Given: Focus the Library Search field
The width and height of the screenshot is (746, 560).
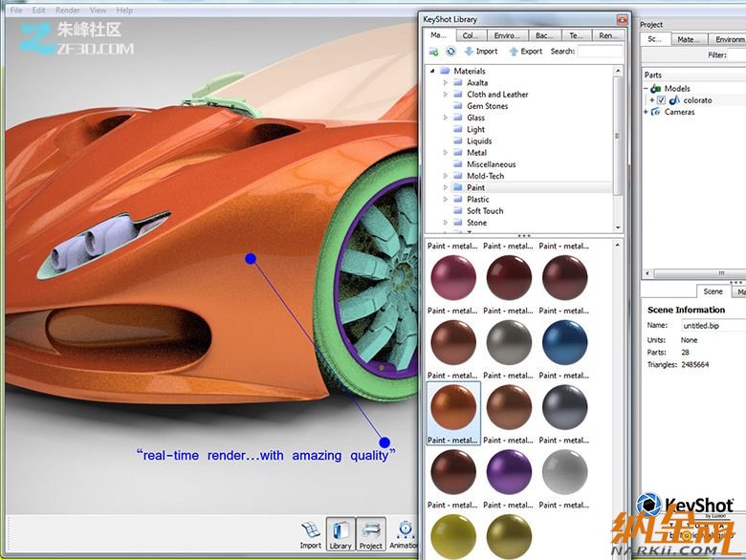Looking at the screenshot, I should point(600,52).
